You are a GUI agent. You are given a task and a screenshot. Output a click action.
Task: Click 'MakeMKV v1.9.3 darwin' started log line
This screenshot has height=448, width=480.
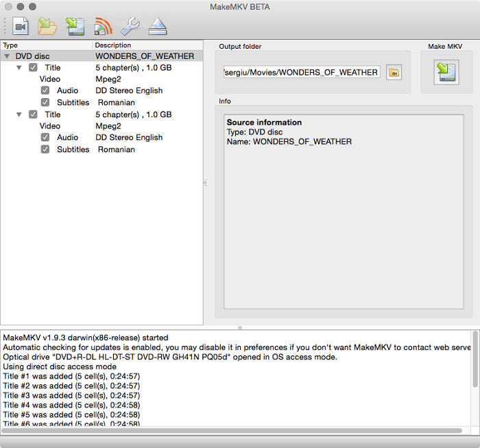86,338
